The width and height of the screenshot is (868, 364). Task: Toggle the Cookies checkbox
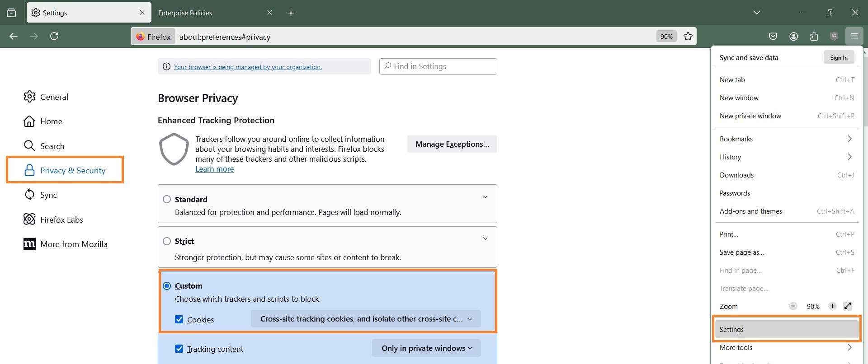[x=179, y=319]
